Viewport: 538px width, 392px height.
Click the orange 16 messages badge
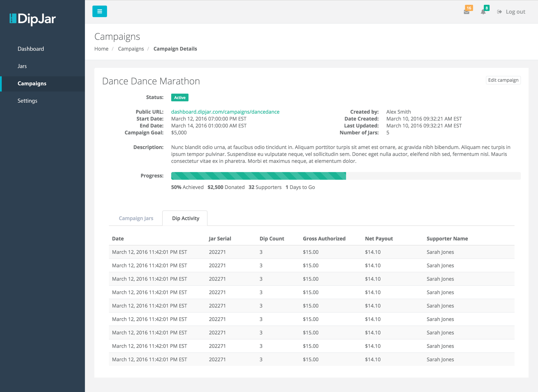click(x=469, y=8)
